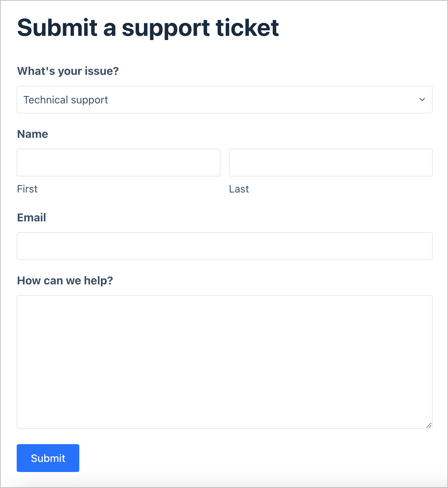Click the 'Name' heading label

[32, 134]
